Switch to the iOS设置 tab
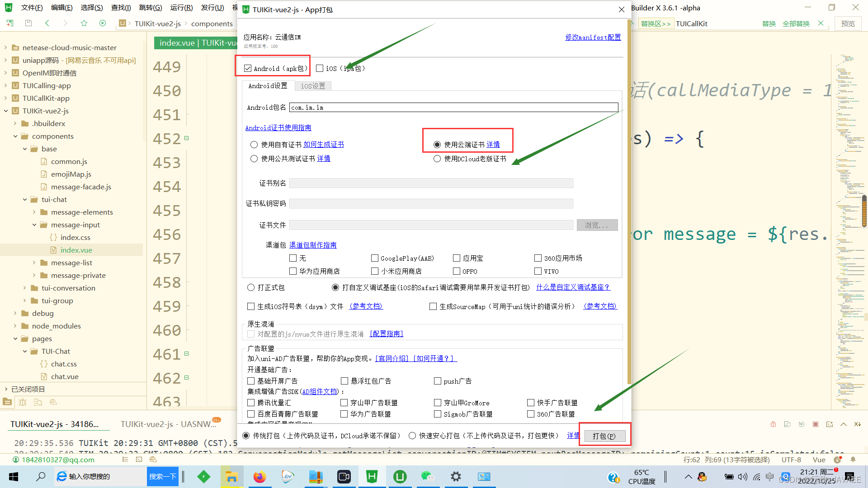Viewport: 868px width, 488px height. point(313,86)
